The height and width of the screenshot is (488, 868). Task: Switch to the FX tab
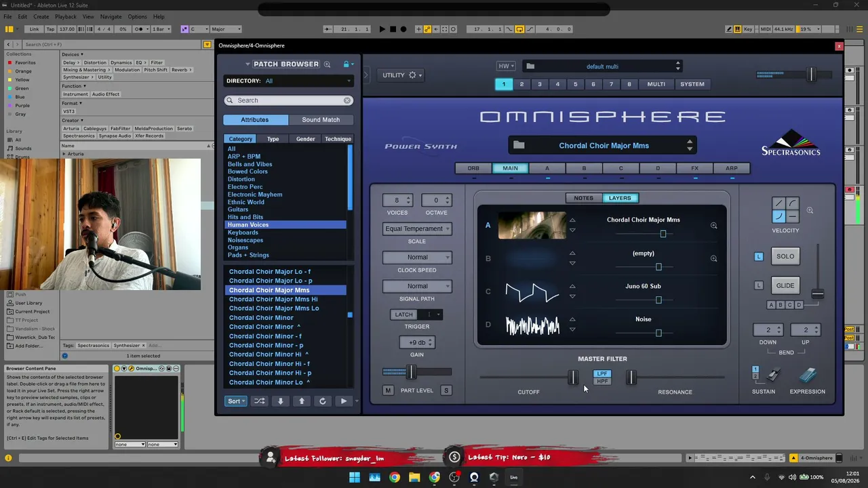coord(694,168)
